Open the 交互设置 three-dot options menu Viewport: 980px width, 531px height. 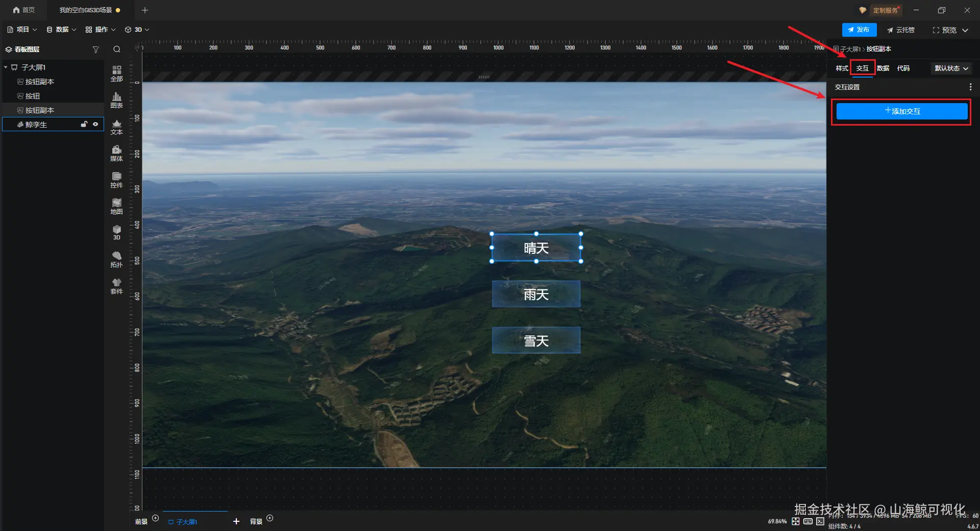point(970,87)
